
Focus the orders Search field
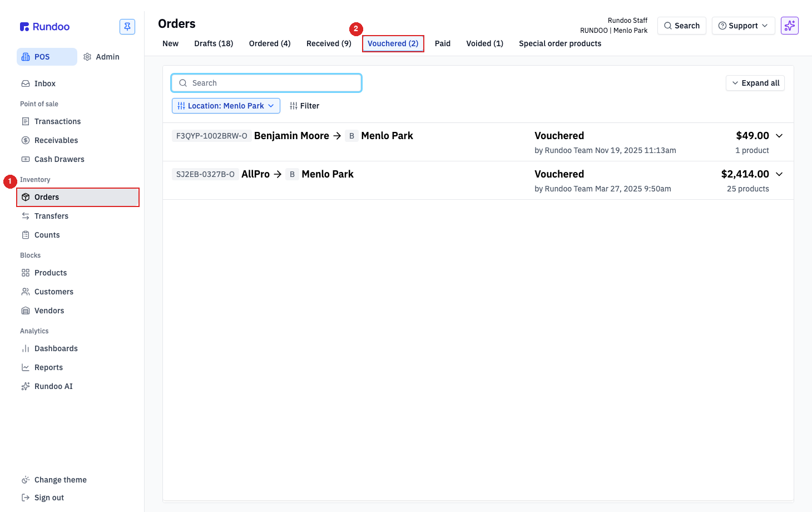tap(266, 83)
